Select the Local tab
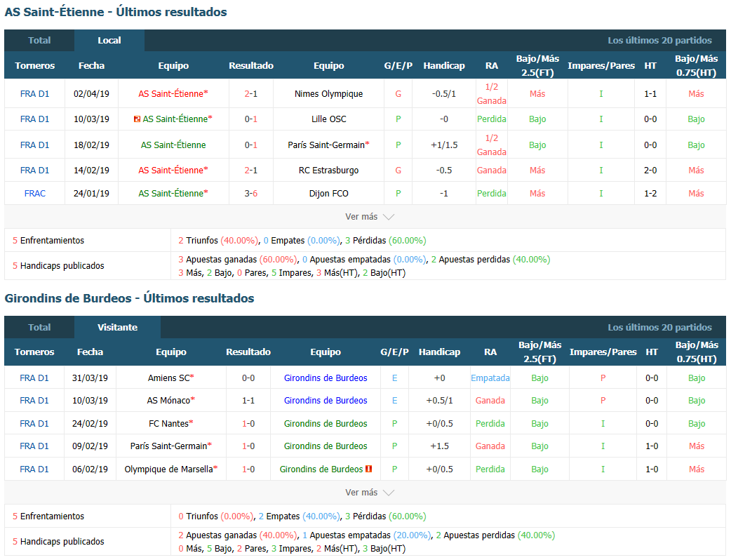Image resolution: width=731 pixels, height=560 pixels. tap(109, 41)
